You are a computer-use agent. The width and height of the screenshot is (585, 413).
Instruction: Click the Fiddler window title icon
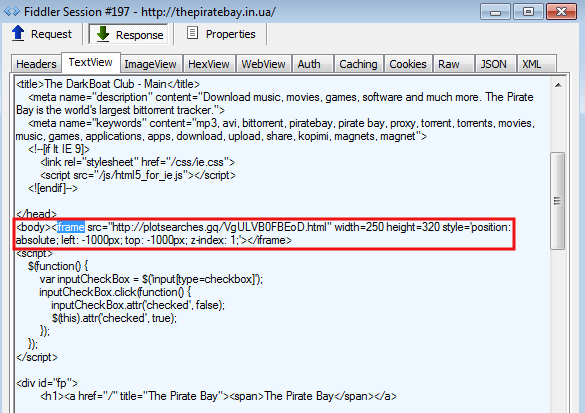[12, 12]
